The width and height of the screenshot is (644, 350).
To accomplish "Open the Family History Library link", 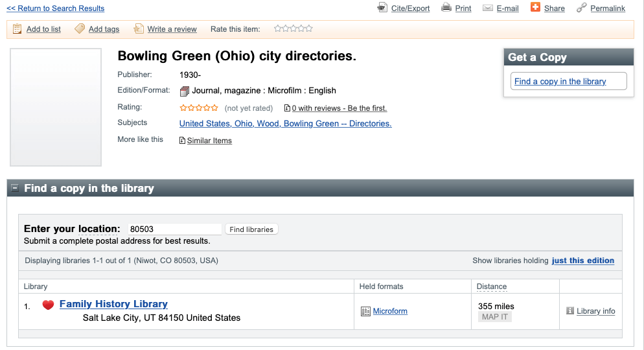I will 113,304.
